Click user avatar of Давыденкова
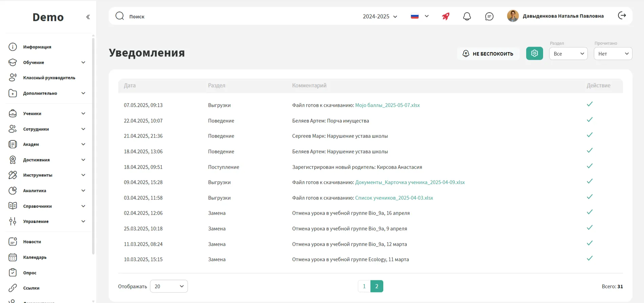Screen dimensions: 644x303 pyautogui.click(x=513, y=16)
